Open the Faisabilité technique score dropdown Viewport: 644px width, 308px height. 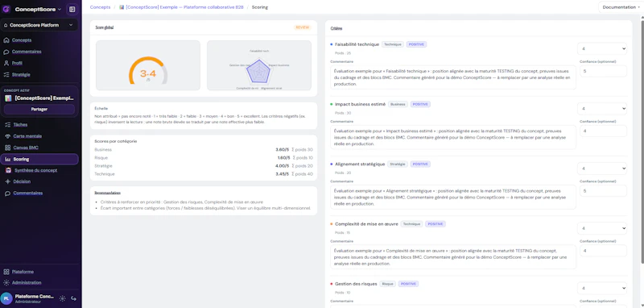click(602, 49)
